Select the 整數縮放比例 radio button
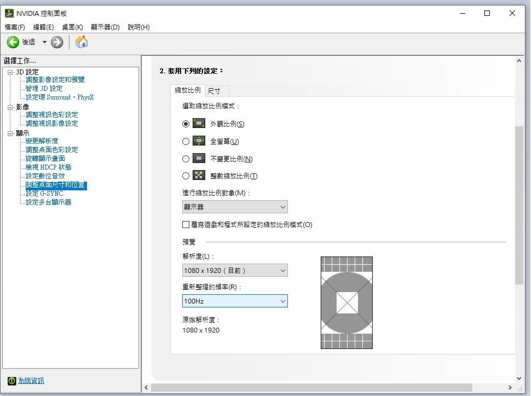The image size is (532, 396). point(186,176)
